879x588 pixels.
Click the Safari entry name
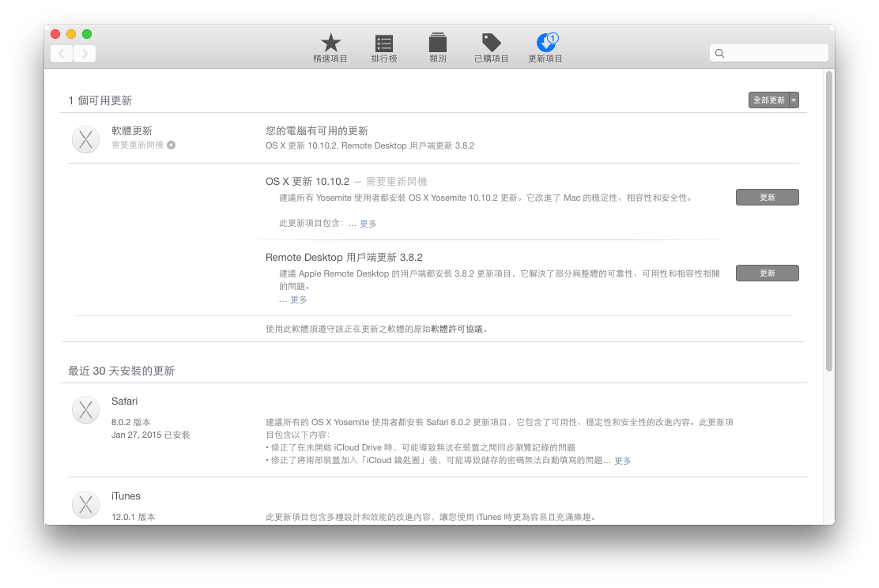coord(124,401)
